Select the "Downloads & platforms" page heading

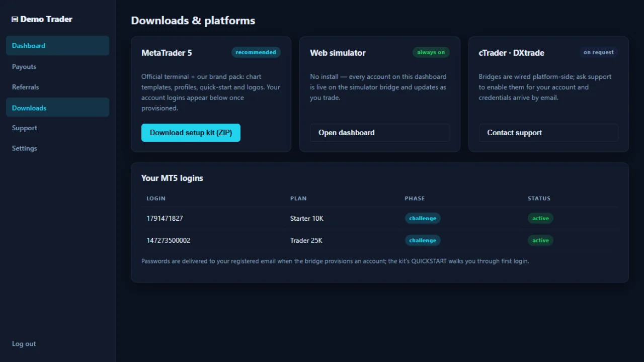(193, 21)
